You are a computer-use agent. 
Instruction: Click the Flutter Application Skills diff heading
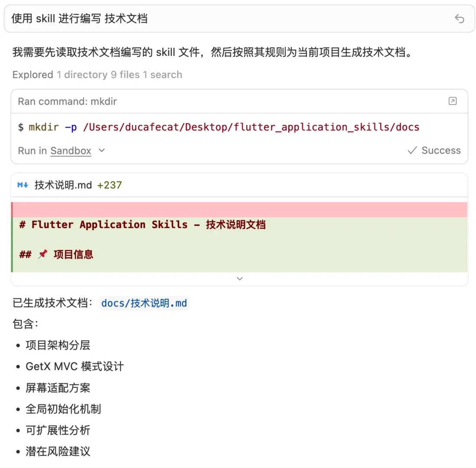pyautogui.click(x=143, y=224)
